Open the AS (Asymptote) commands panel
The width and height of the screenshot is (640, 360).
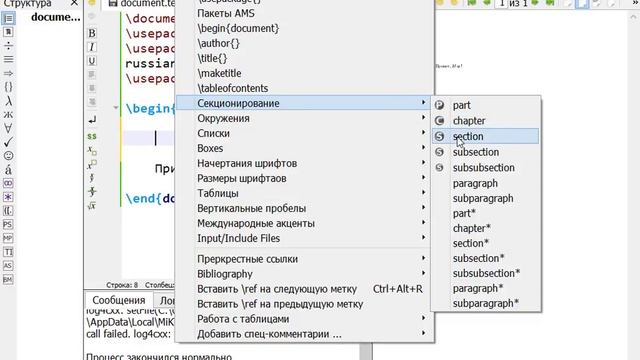click(x=8, y=266)
